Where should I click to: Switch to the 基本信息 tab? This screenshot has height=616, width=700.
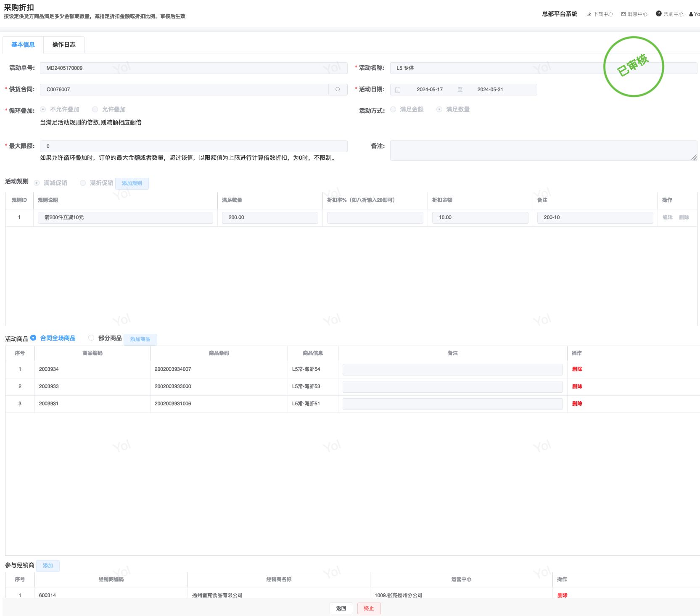(x=23, y=45)
